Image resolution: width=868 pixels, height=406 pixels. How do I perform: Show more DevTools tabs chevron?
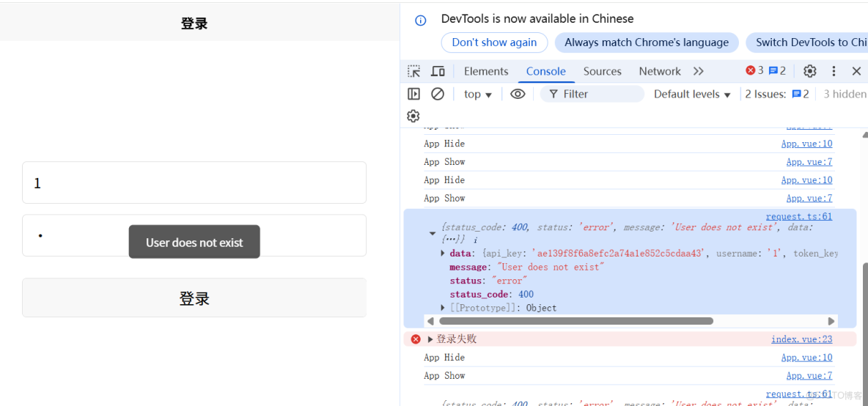point(698,71)
